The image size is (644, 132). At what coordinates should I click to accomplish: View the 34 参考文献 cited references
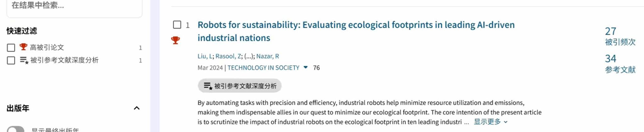click(610, 59)
